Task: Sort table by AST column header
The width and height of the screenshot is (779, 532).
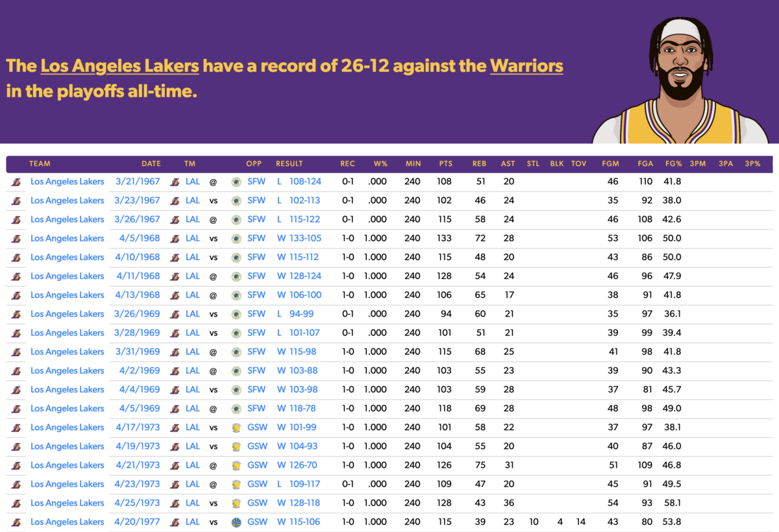Action: click(508, 163)
